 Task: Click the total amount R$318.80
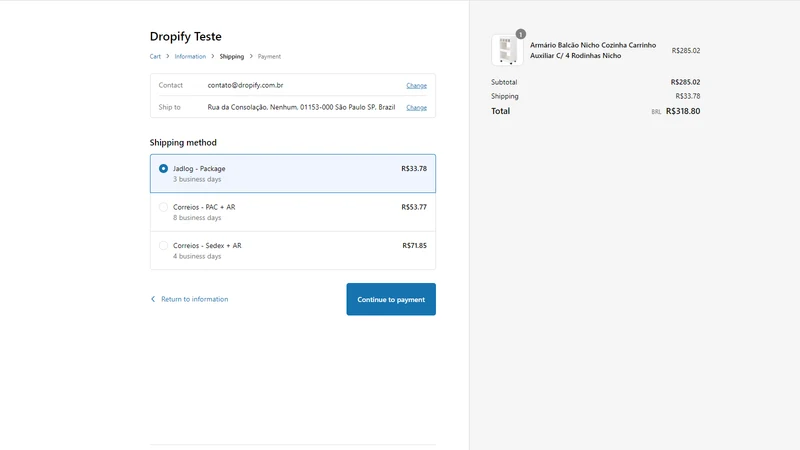pos(683,111)
